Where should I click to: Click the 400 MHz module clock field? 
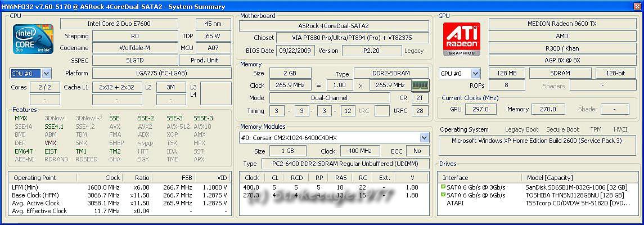pyautogui.click(x=359, y=151)
